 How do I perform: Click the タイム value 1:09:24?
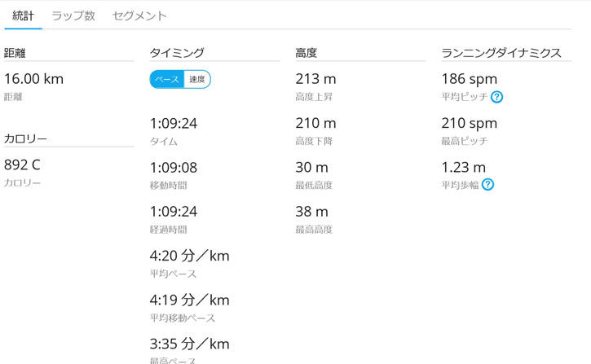[x=173, y=124]
